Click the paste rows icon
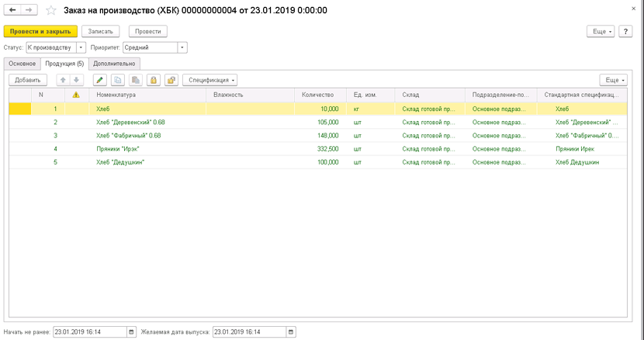 coord(136,80)
